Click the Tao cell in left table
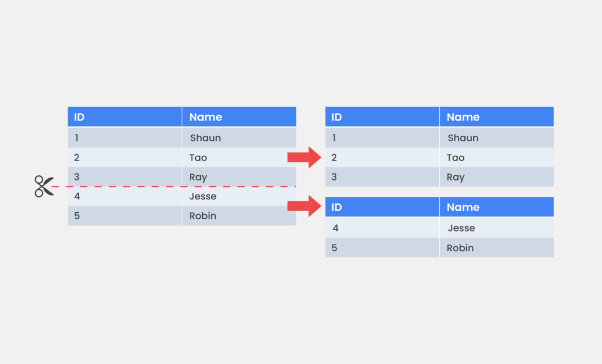 (239, 158)
